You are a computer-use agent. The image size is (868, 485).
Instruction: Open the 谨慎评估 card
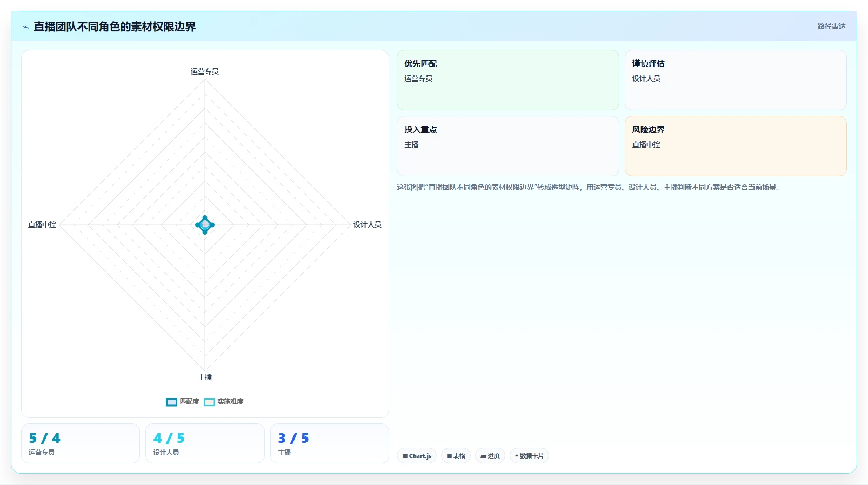(736, 80)
